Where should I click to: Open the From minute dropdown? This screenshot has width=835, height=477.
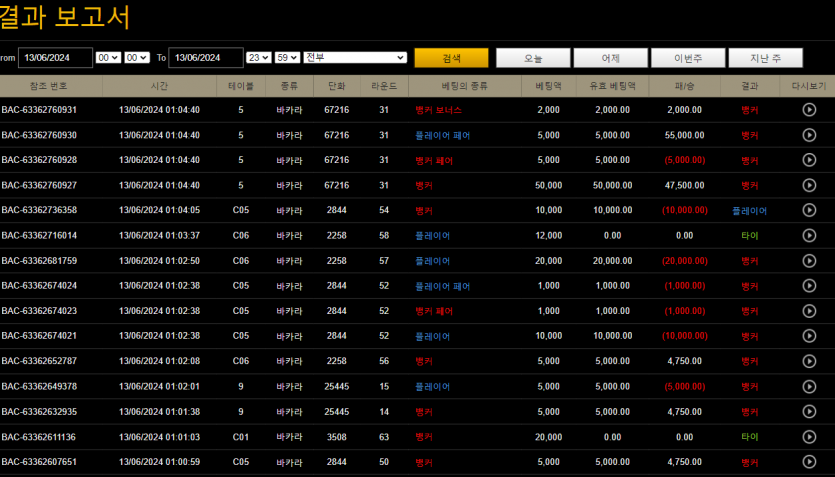(137, 57)
